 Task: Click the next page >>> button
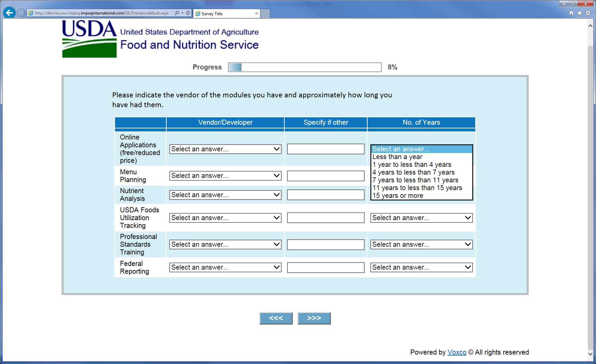point(314,318)
